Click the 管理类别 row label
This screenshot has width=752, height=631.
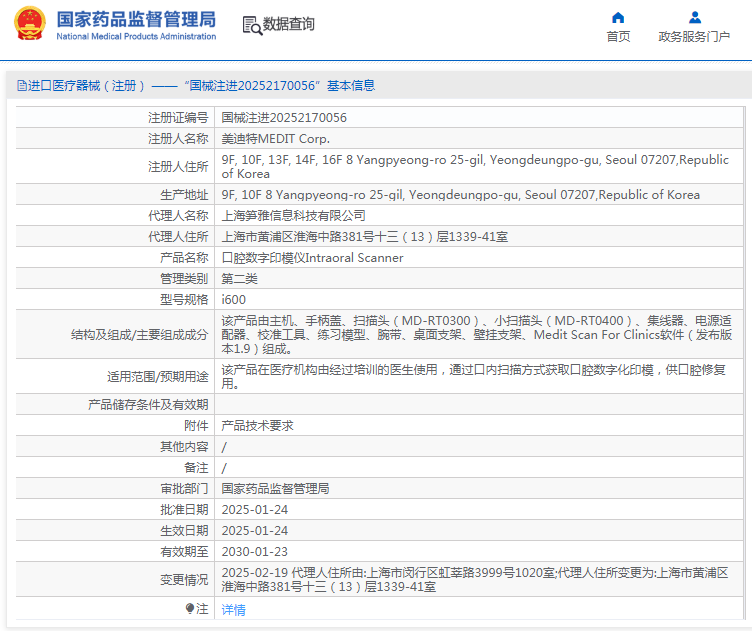[184, 279]
